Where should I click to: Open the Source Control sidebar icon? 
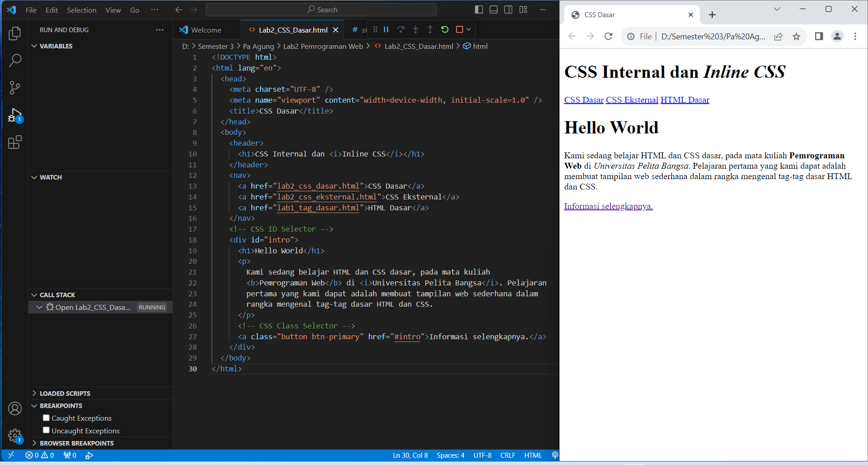tap(15, 87)
